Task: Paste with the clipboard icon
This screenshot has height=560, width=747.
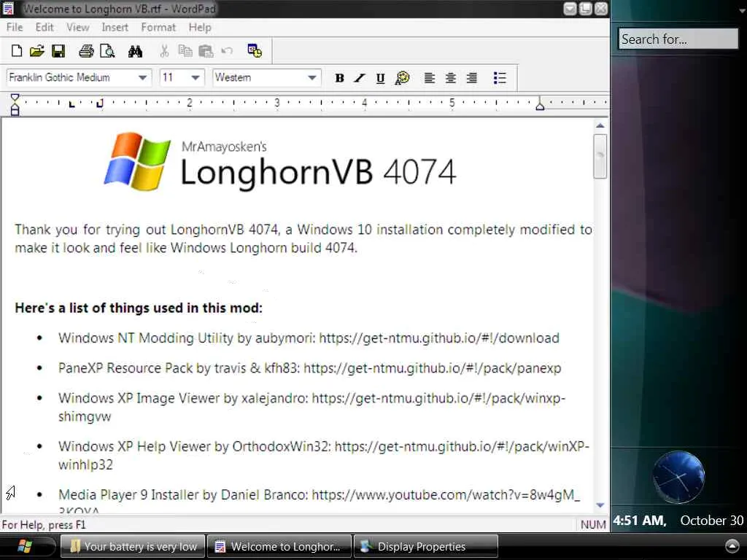Action: [206, 51]
